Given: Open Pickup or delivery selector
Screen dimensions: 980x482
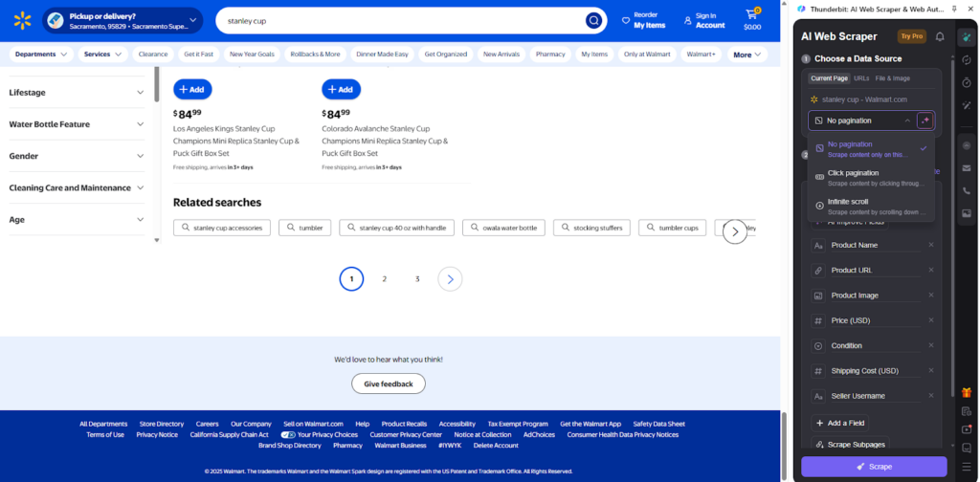Looking at the screenshot, I should (122, 21).
